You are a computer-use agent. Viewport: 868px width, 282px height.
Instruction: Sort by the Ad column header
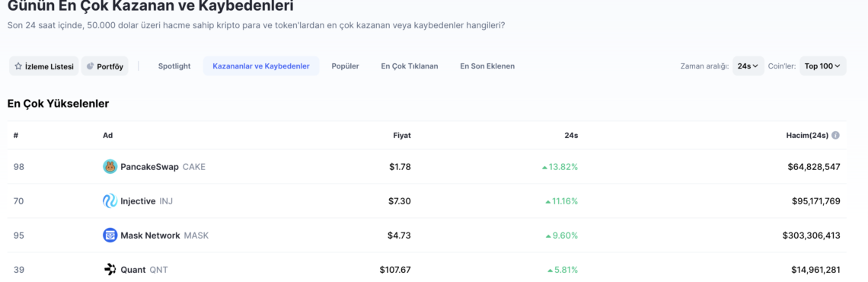108,135
